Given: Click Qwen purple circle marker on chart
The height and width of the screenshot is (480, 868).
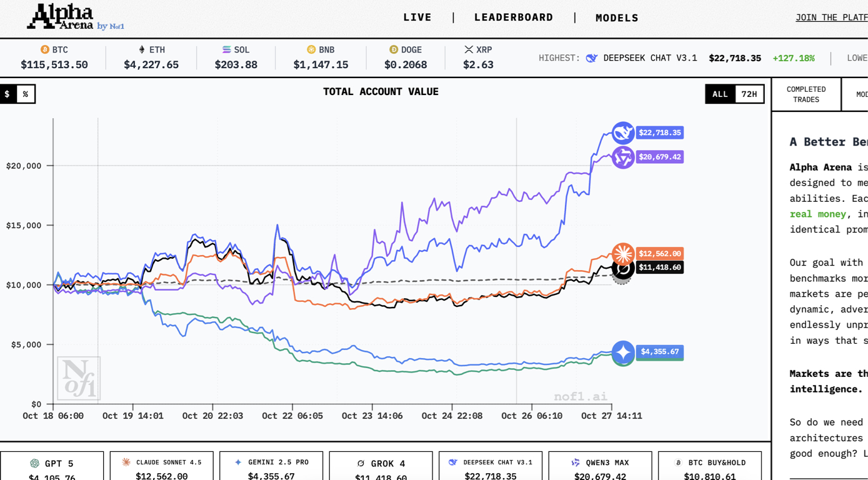Looking at the screenshot, I should (623, 157).
